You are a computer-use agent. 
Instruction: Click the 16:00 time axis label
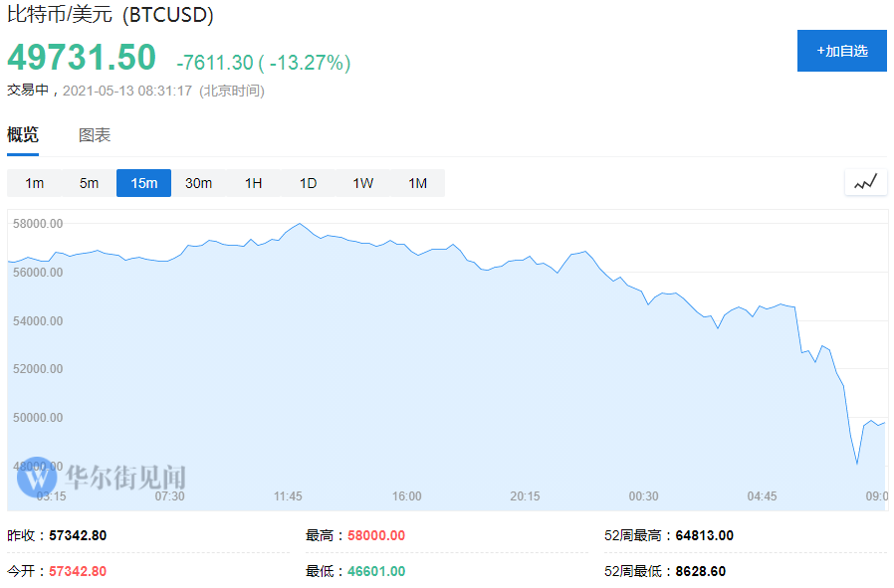[406, 495]
